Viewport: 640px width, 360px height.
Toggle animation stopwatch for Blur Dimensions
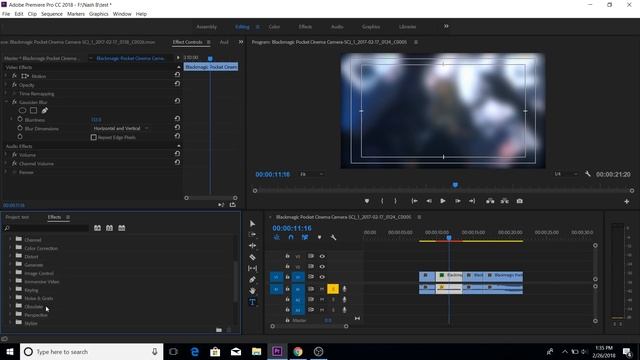20,128
